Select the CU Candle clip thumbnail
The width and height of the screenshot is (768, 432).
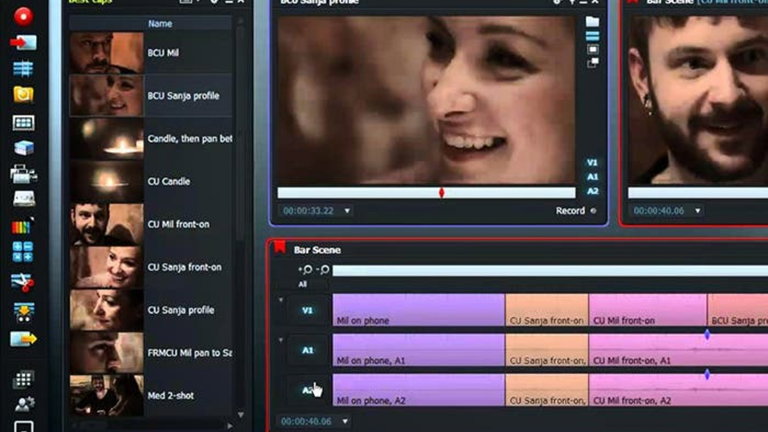(x=107, y=181)
